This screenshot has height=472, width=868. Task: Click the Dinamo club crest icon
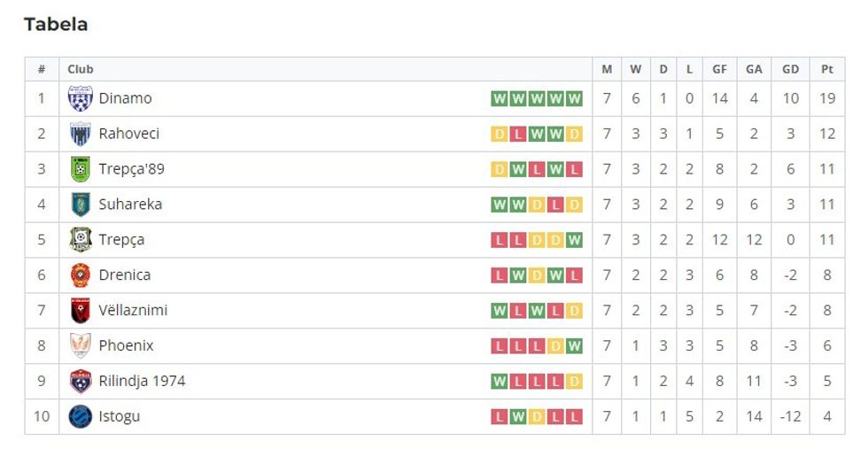tap(81, 98)
